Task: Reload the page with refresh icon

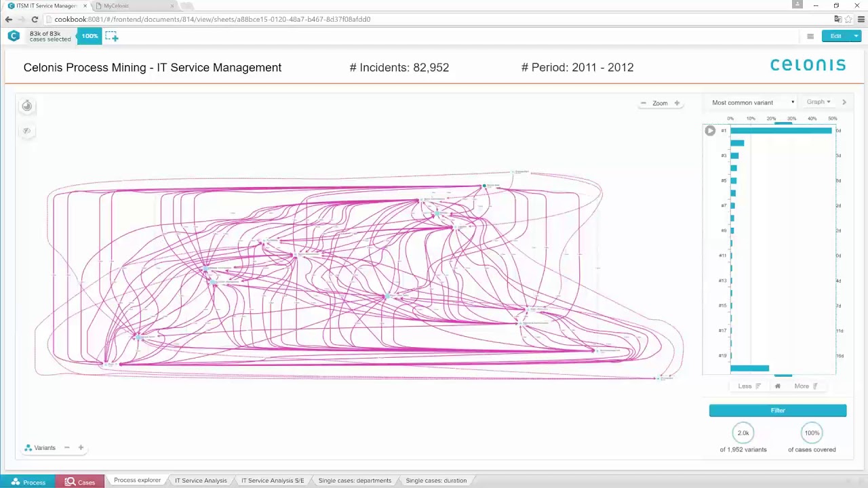Action: [35, 20]
